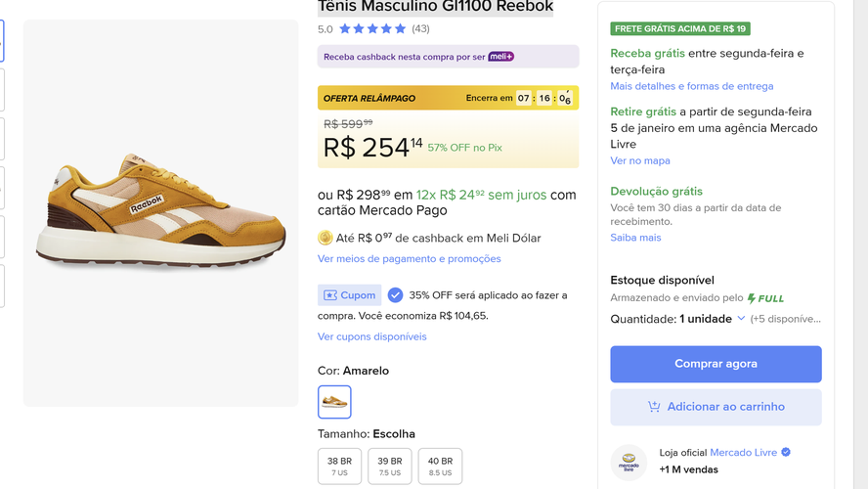
Task: Click the Mercado Livre official store logo
Action: pos(629,463)
